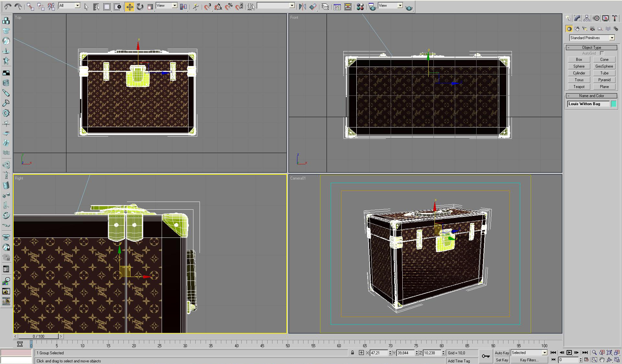The image size is (622, 364).
Task: Click the Redo arrow in main toolbar
Action: pyautogui.click(x=18, y=6)
